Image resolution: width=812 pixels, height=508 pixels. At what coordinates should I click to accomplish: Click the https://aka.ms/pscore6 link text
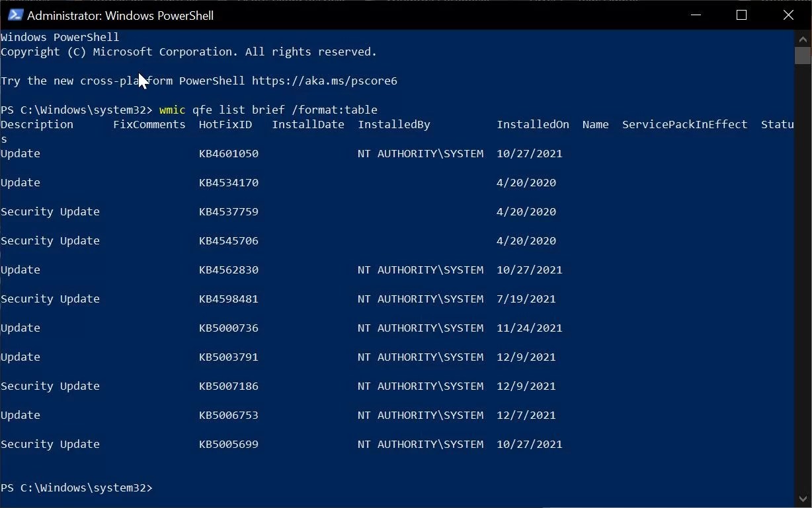pyautogui.click(x=324, y=81)
